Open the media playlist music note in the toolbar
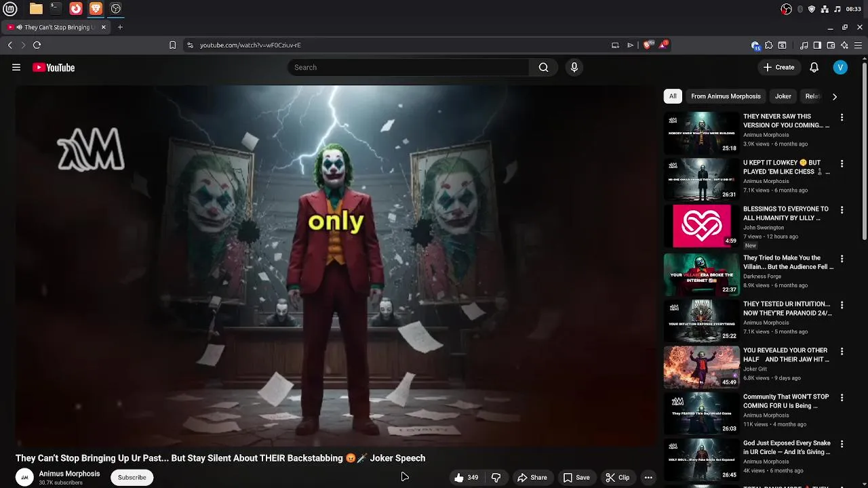Image resolution: width=868 pixels, height=488 pixels. tap(804, 45)
